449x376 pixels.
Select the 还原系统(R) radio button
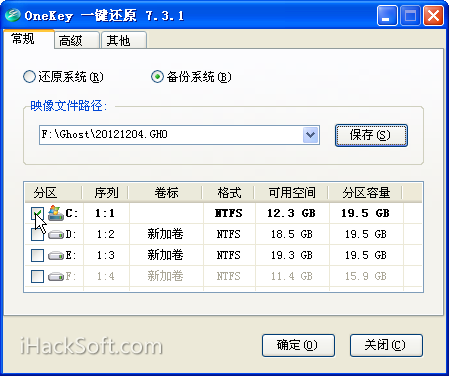coord(29,77)
